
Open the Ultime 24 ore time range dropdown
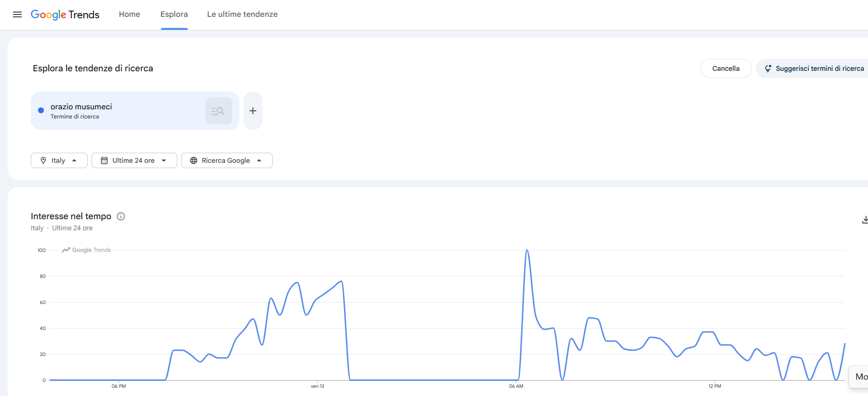[x=134, y=160]
